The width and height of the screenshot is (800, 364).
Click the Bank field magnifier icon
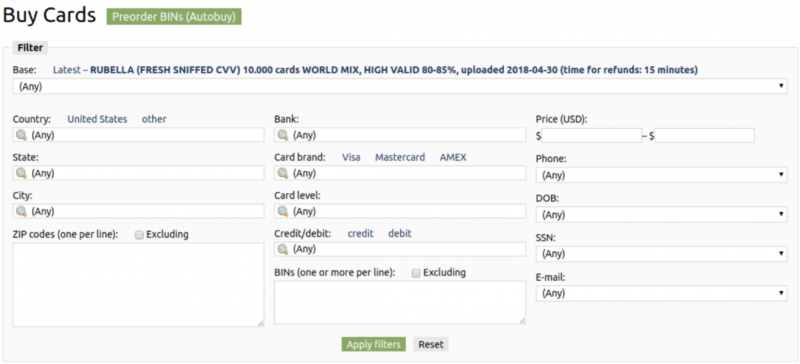pos(283,135)
